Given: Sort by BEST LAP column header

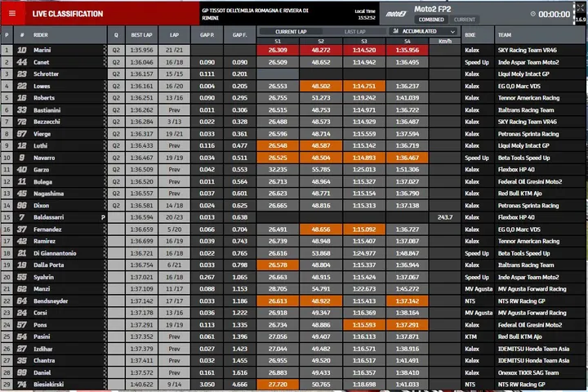Looking at the screenshot, I should (141, 35).
